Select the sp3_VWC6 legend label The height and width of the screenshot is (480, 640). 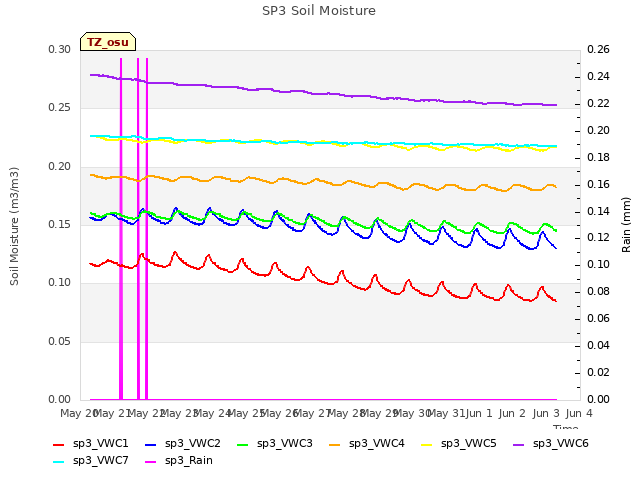point(560,444)
